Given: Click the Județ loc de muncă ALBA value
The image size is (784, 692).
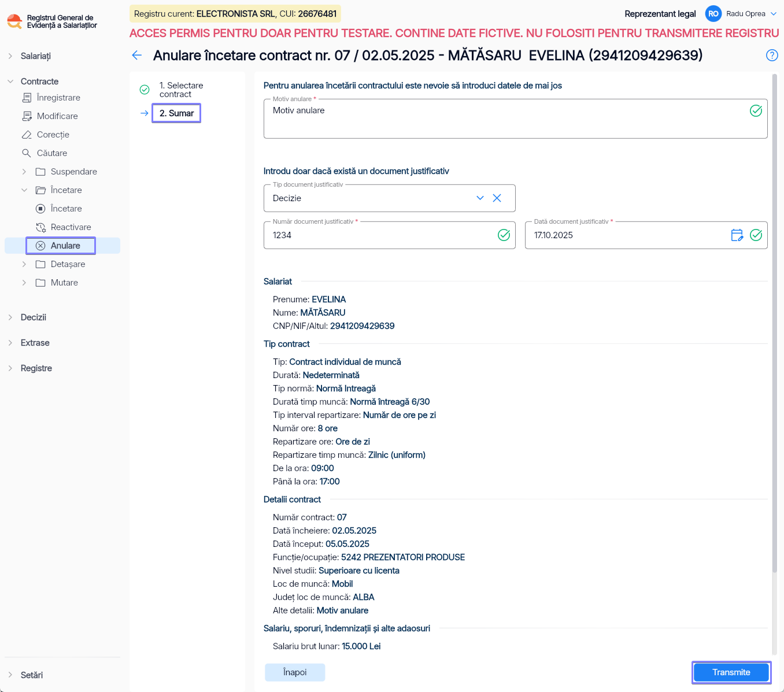Looking at the screenshot, I should coord(364,597).
